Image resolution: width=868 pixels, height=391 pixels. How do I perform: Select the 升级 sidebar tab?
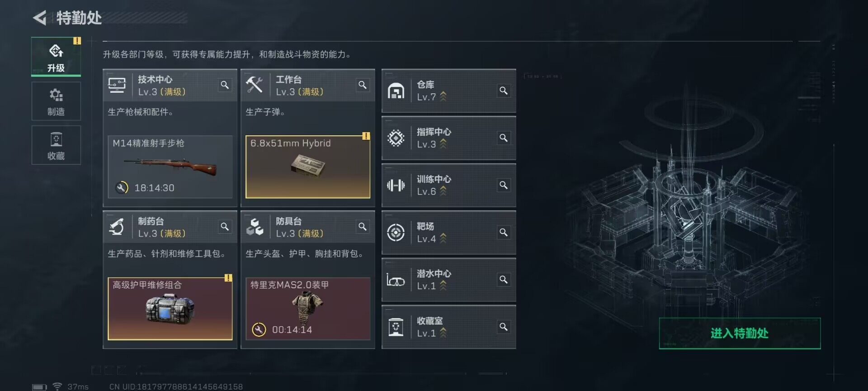56,57
